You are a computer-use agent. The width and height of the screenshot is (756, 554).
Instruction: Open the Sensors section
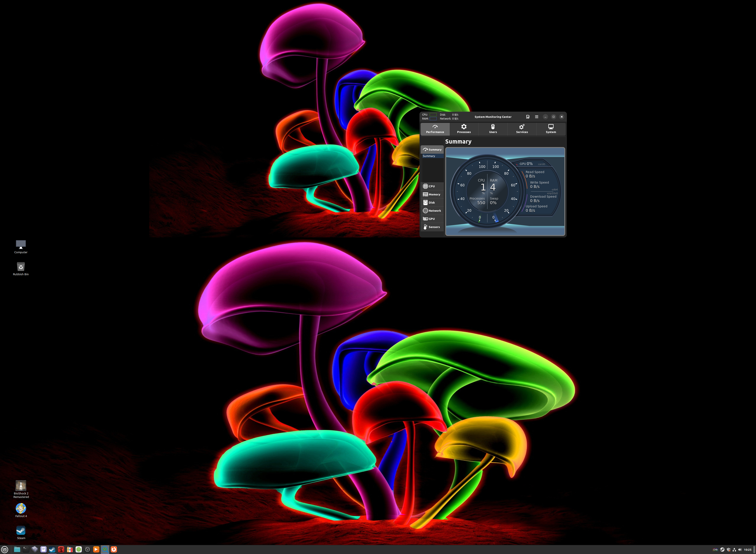[x=432, y=227]
